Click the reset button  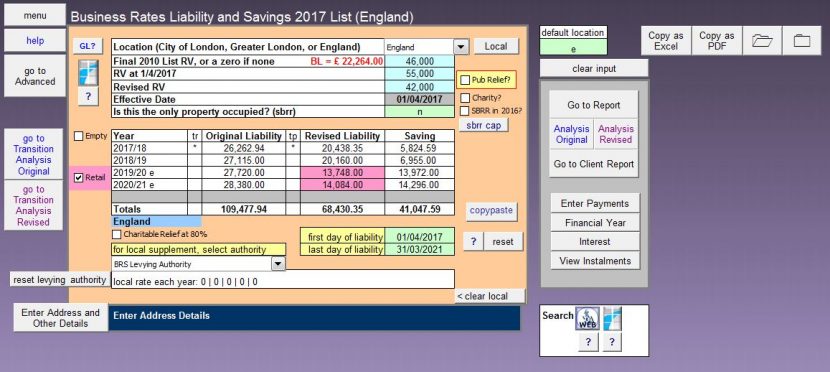[x=503, y=242]
